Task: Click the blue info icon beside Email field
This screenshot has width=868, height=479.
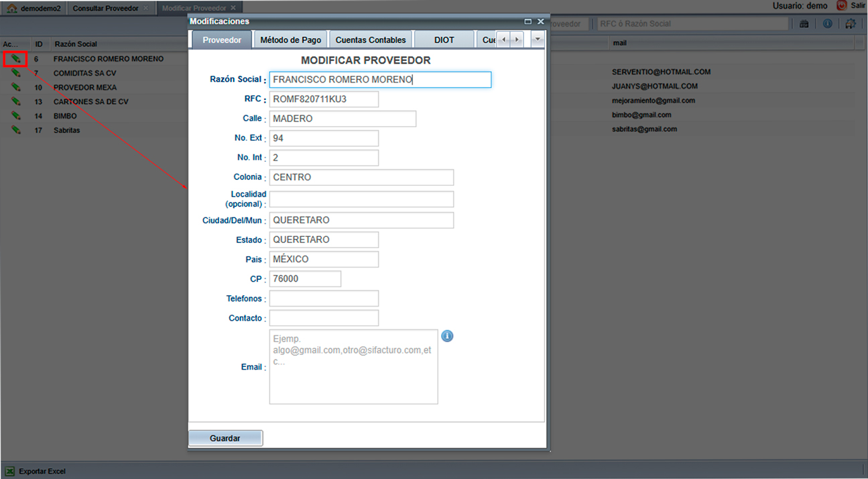Action: pyautogui.click(x=447, y=336)
